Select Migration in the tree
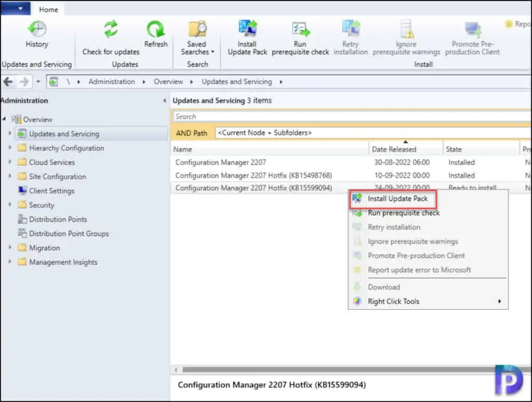This screenshot has height=402, width=532. (x=45, y=248)
